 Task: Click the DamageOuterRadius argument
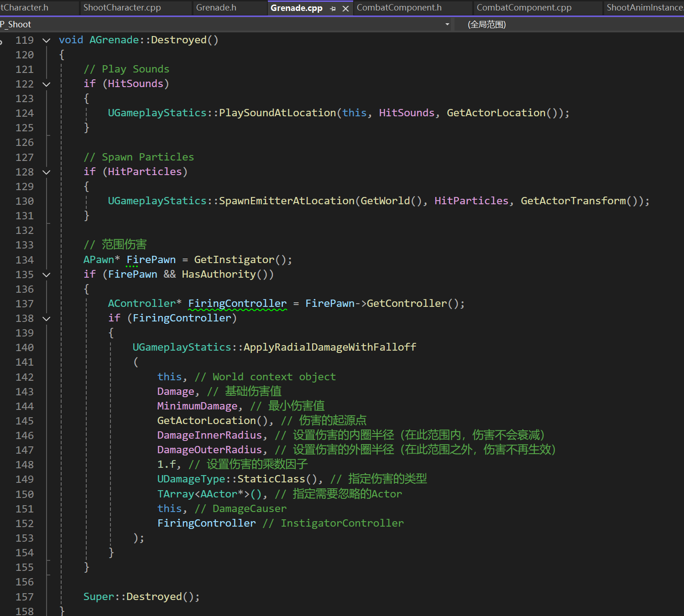tap(209, 450)
